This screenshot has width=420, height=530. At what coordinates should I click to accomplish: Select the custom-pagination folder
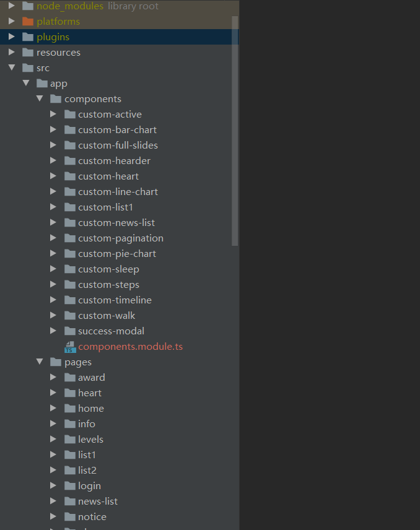[120, 238]
